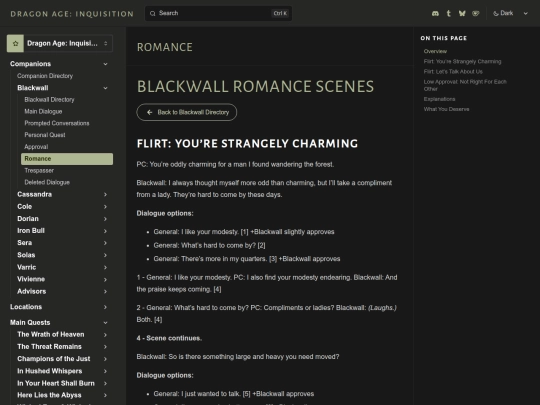
Task: Open the Discord link icon
Action: pos(435,13)
